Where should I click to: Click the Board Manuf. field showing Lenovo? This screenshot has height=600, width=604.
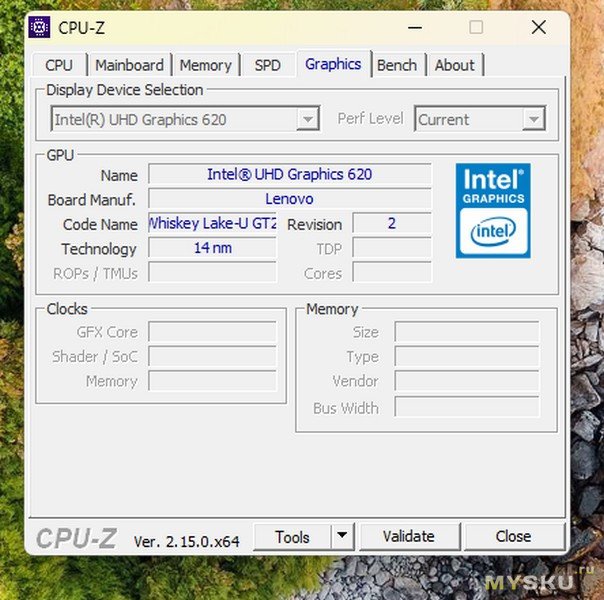coord(290,199)
